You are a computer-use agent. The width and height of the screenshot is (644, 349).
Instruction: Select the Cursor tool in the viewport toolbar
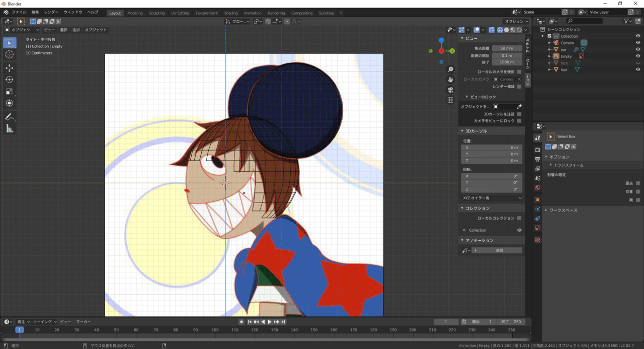(x=10, y=54)
